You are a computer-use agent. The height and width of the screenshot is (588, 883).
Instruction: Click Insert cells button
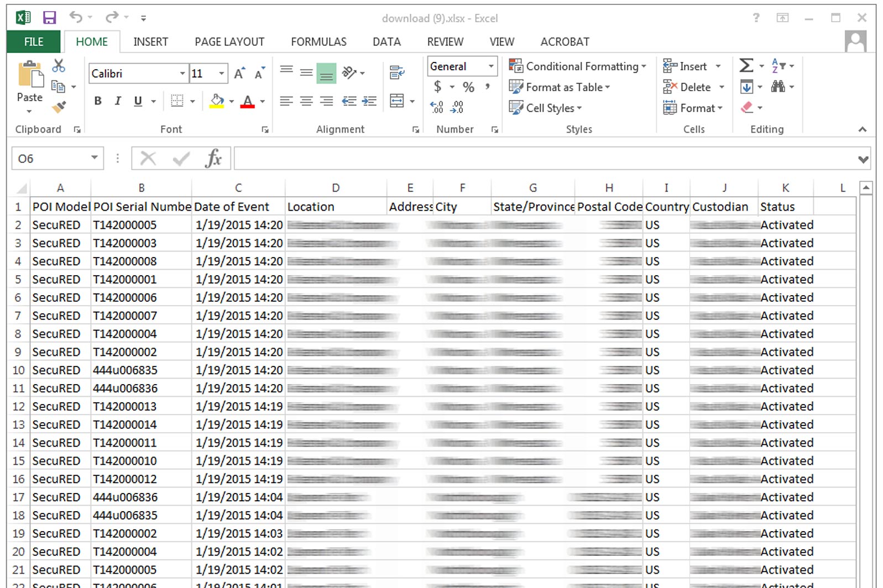pyautogui.click(x=686, y=66)
